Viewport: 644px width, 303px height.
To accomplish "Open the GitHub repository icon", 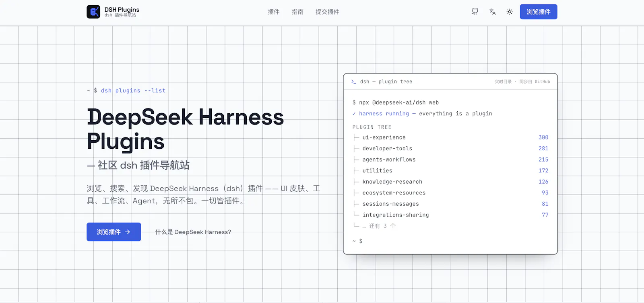I will coord(475,12).
